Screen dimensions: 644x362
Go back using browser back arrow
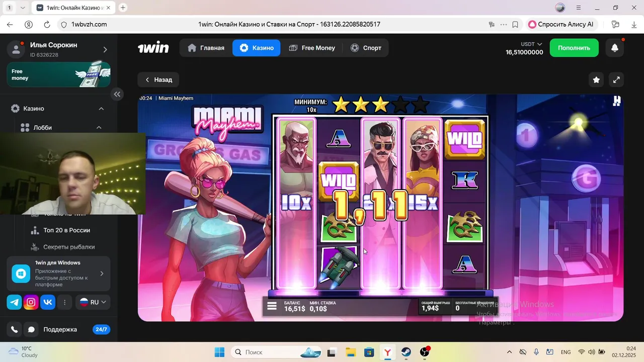(10, 24)
